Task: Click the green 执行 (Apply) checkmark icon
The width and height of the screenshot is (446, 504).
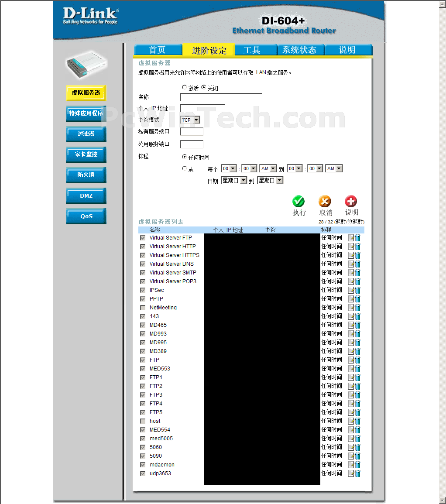Action: 298,201
